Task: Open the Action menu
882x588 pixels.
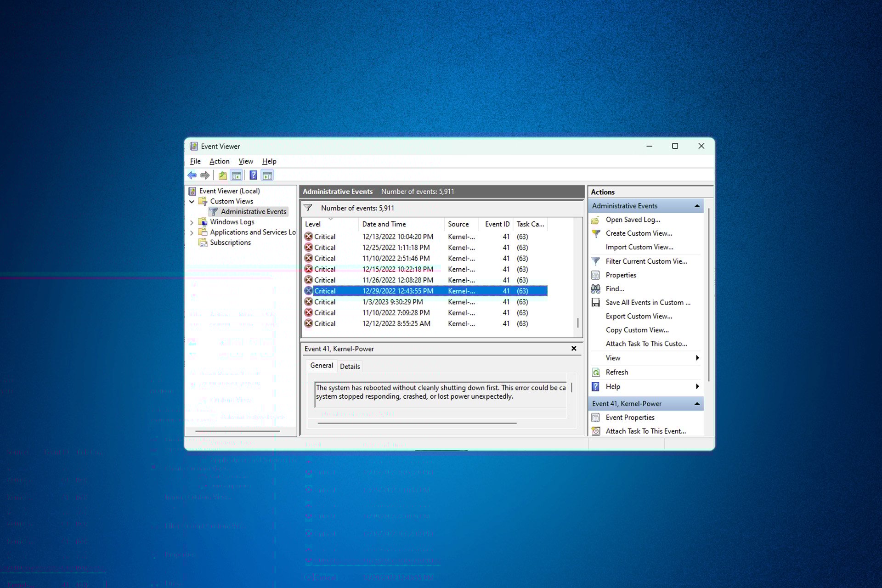Action: 220,161
